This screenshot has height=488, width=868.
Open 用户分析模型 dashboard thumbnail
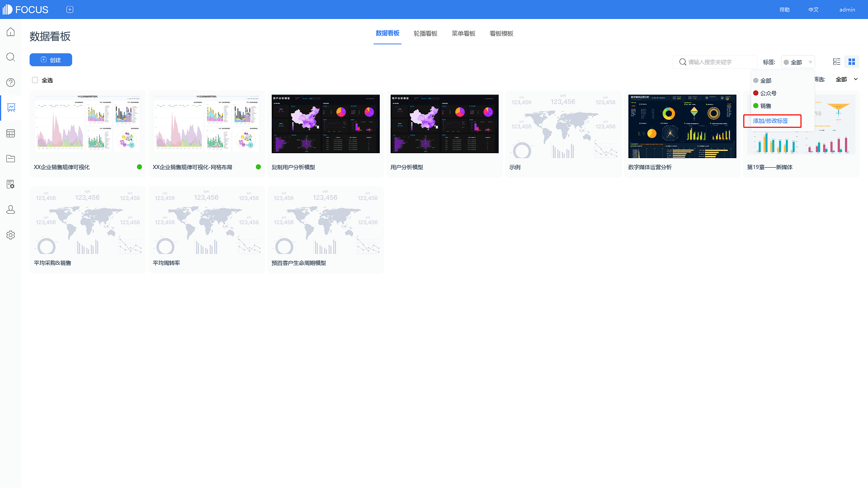coord(444,124)
